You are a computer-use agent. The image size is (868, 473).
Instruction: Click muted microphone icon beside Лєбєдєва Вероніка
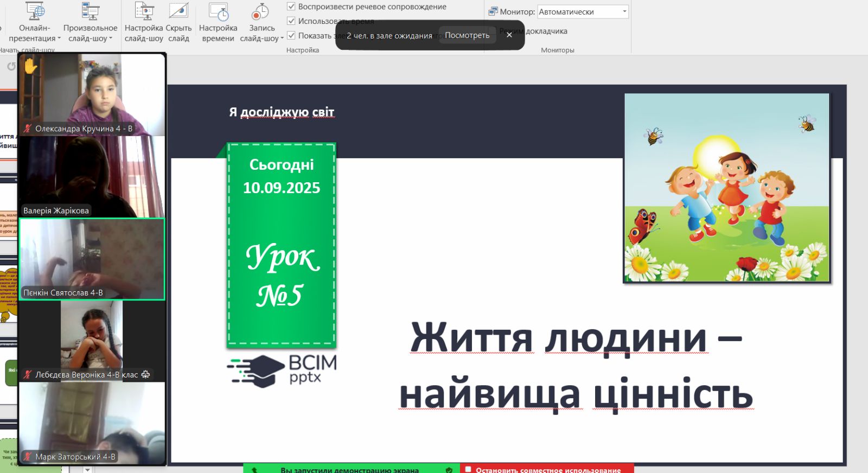28,375
